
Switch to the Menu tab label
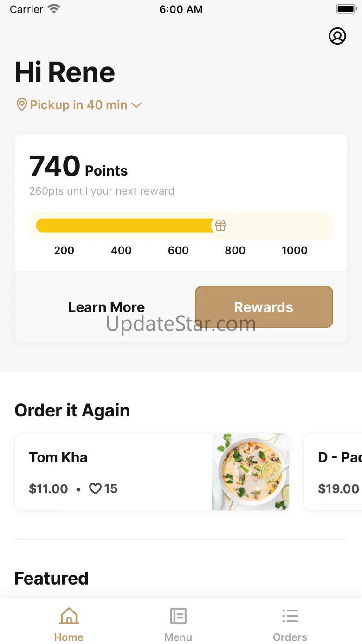(x=178, y=637)
